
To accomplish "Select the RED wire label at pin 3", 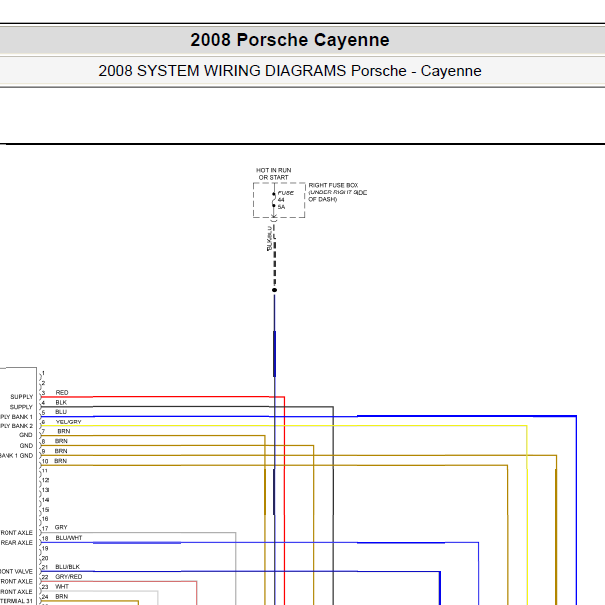I will tap(62, 392).
